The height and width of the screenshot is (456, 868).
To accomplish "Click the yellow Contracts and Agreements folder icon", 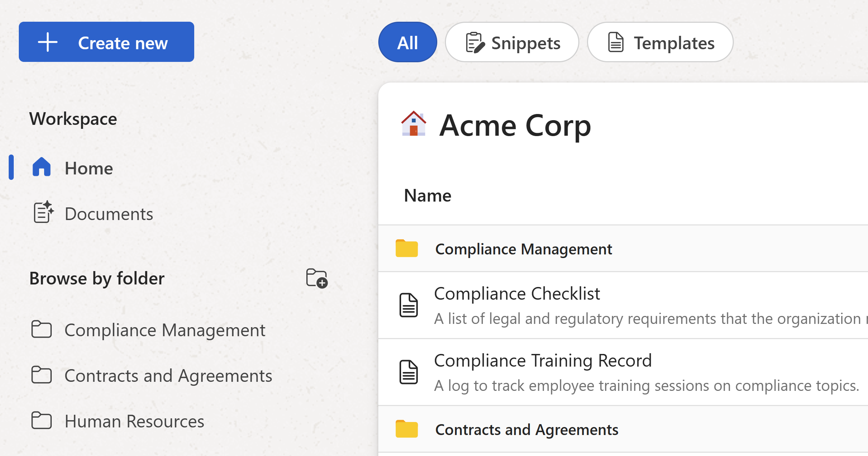I will (x=407, y=429).
